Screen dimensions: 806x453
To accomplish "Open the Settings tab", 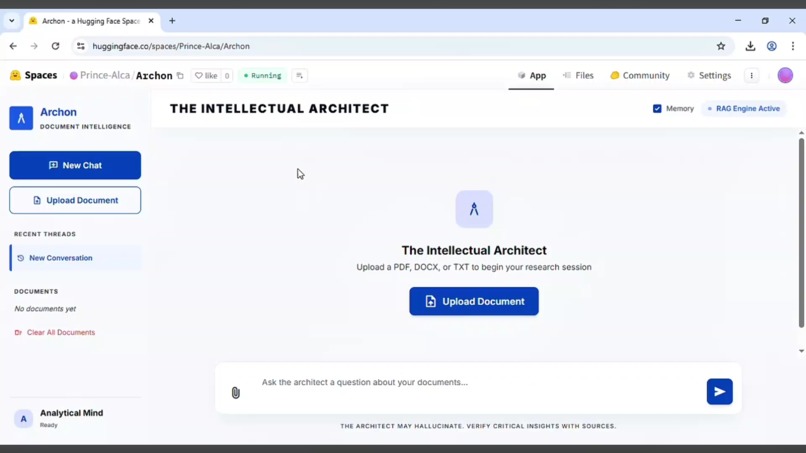I will click(709, 76).
